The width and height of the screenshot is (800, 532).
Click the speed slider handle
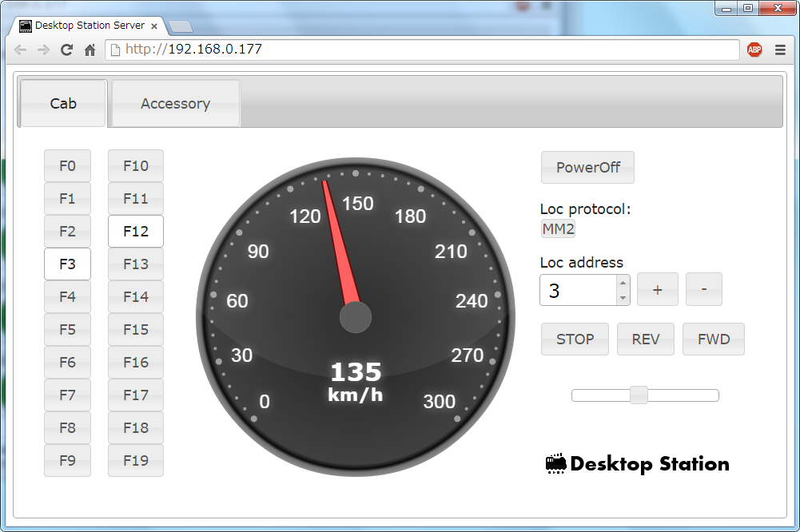tap(639, 395)
